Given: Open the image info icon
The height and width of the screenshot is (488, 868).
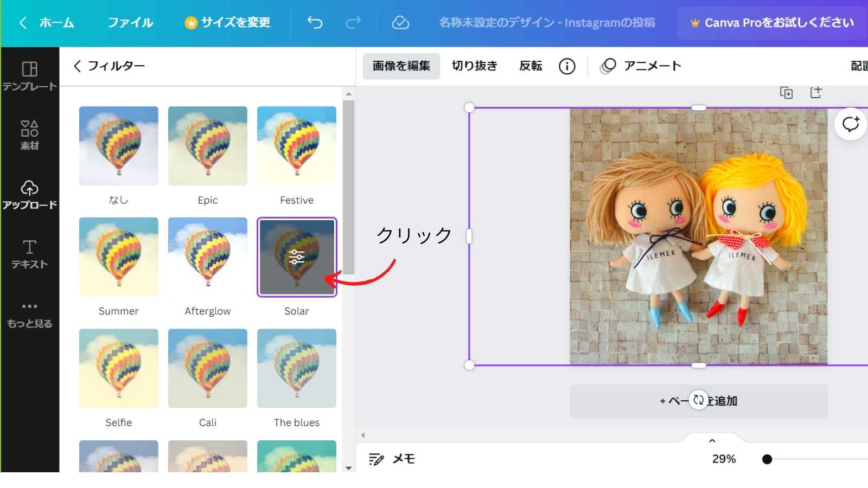Looking at the screenshot, I should click(x=567, y=66).
